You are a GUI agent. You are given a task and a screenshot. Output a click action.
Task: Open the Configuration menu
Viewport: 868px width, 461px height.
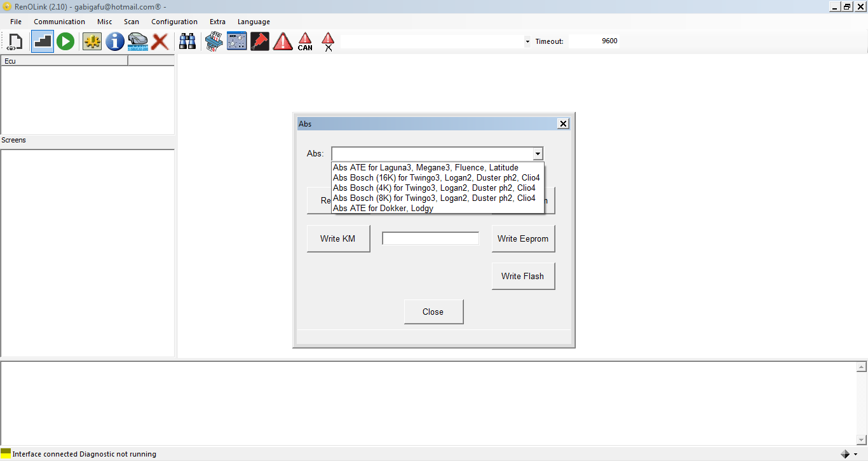pos(174,22)
